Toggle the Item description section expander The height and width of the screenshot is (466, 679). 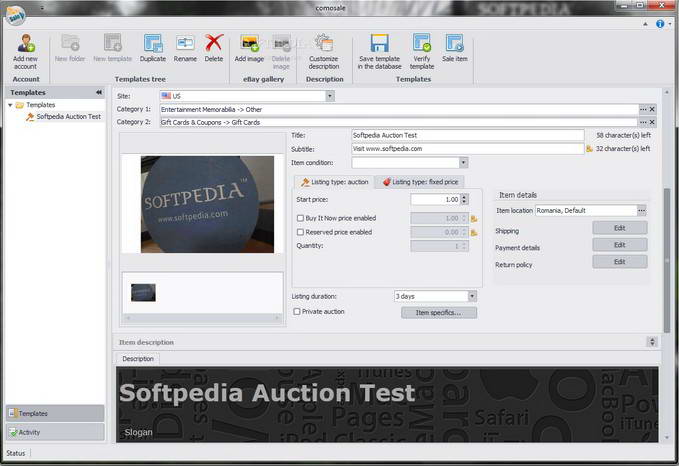[653, 342]
